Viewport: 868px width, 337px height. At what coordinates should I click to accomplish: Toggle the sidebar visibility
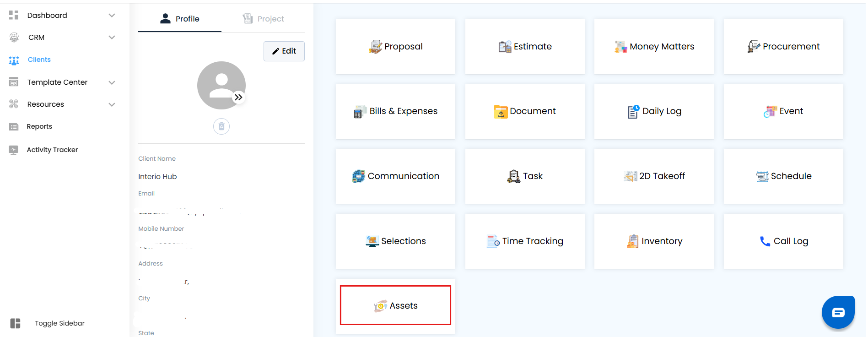pyautogui.click(x=16, y=323)
